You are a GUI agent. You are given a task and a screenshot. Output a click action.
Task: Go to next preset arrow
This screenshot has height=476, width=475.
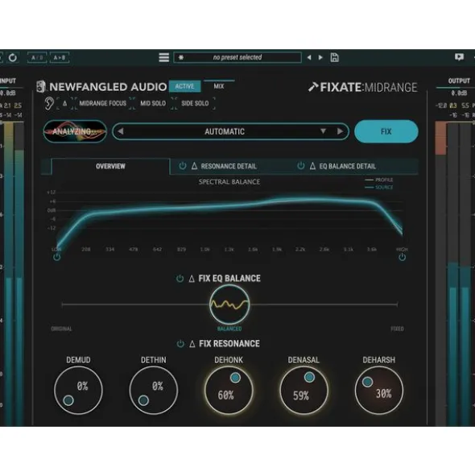(x=320, y=57)
